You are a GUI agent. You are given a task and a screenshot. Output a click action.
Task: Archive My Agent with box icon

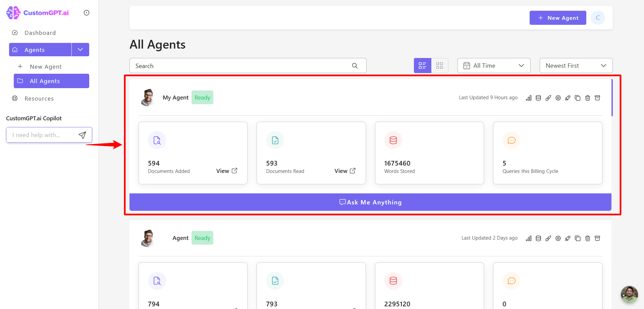[597, 98]
